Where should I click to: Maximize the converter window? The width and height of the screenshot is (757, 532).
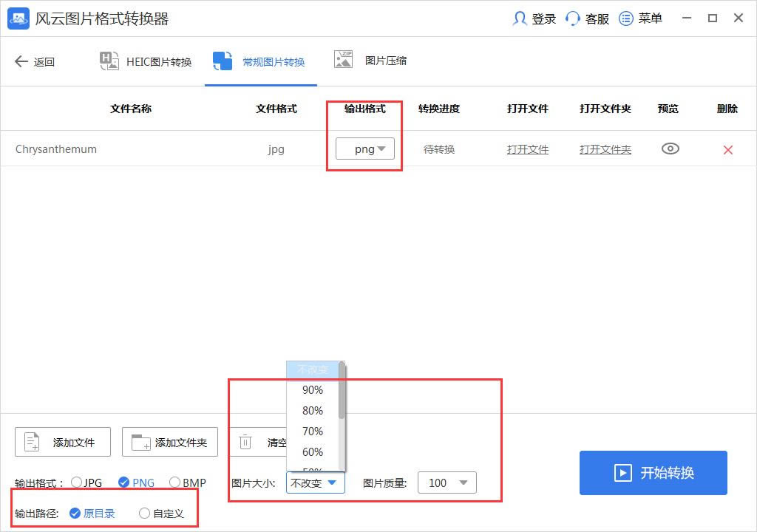pyautogui.click(x=713, y=18)
